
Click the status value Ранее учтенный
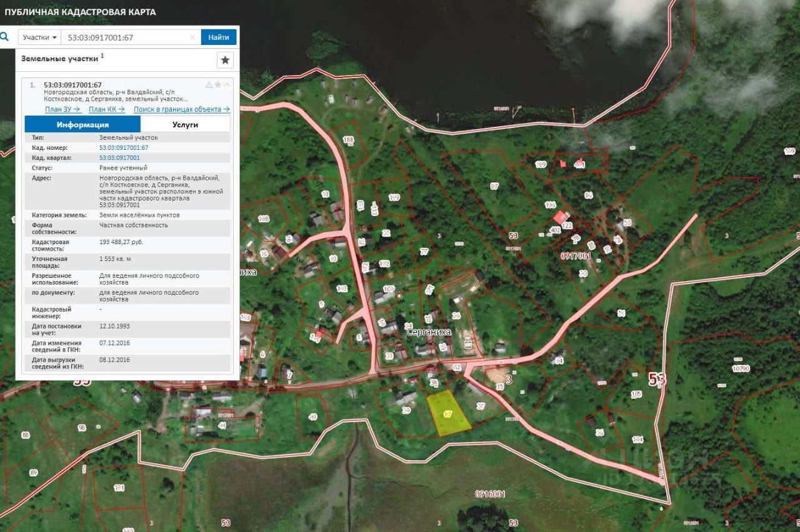point(123,168)
